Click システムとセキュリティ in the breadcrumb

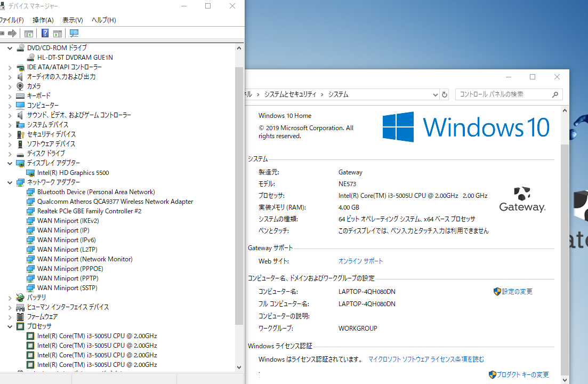[x=290, y=94]
